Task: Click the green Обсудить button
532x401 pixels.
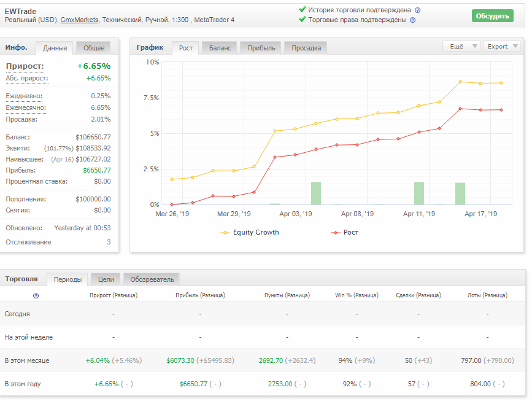Action: coord(492,16)
